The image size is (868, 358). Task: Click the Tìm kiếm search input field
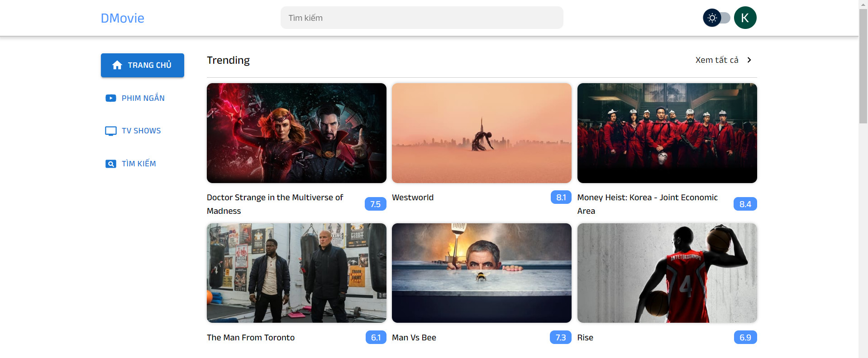point(422,18)
